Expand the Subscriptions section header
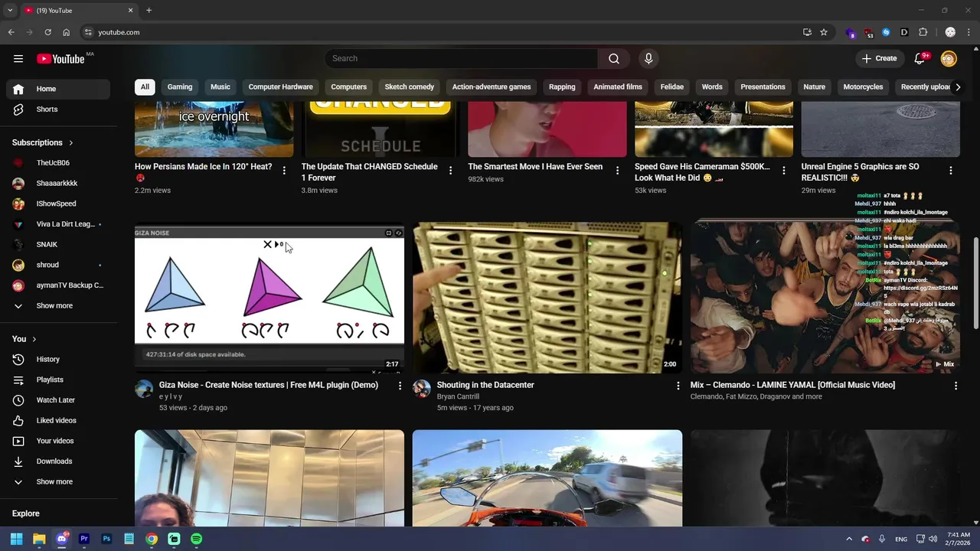The width and height of the screenshot is (980, 551). coord(43,143)
